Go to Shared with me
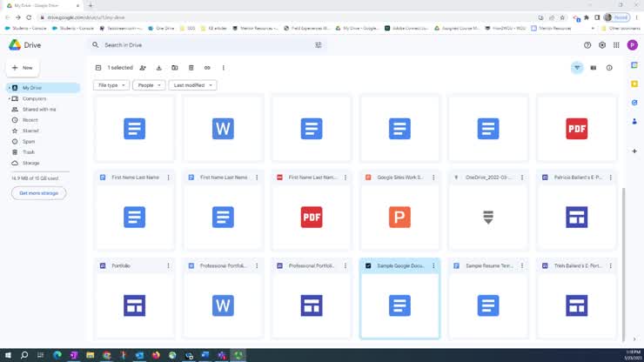Image resolution: width=644 pixels, height=362 pixels. (x=39, y=109)
